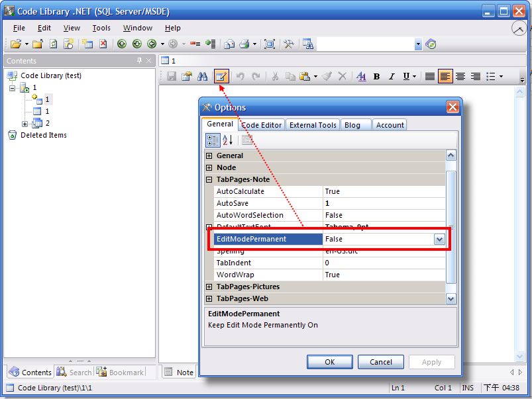The image size is (532, 399).
Task: Toggle the auto-hide pin on Contents panel
Action: point(139,60)
